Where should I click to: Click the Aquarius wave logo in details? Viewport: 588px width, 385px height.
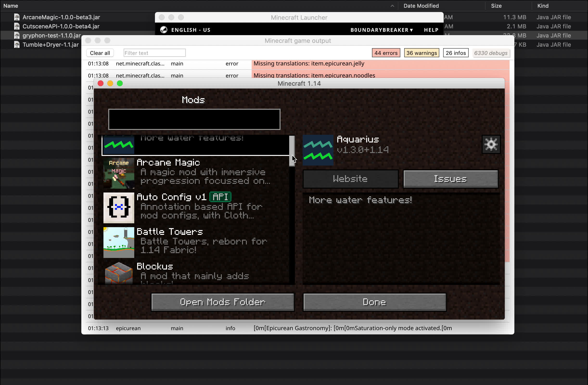[318, 150]
